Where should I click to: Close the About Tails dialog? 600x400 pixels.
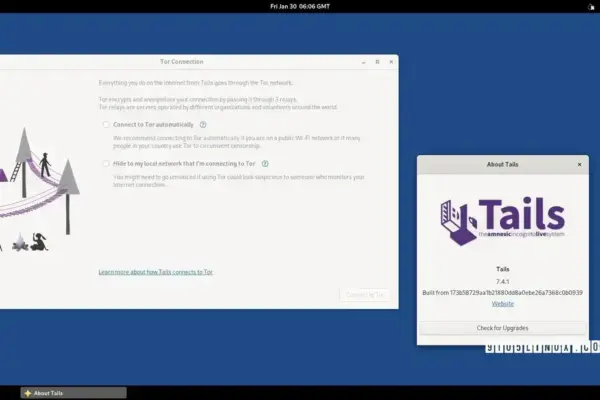579,165
